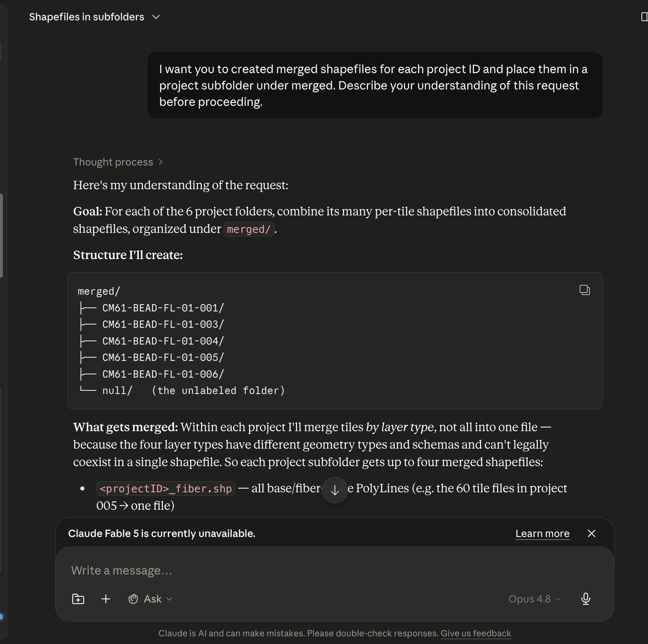
Task: Focus the Write a message input field
Action: (x=335, y=570)
